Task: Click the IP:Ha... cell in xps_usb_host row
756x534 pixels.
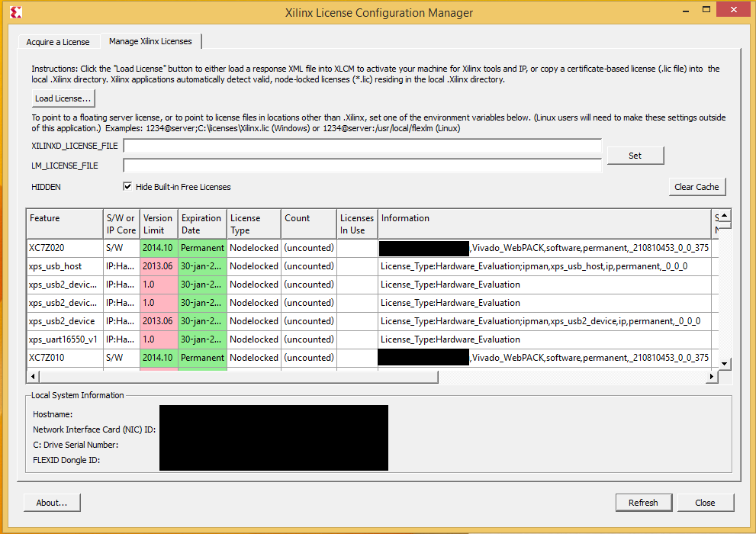Action: coord(121,266)
